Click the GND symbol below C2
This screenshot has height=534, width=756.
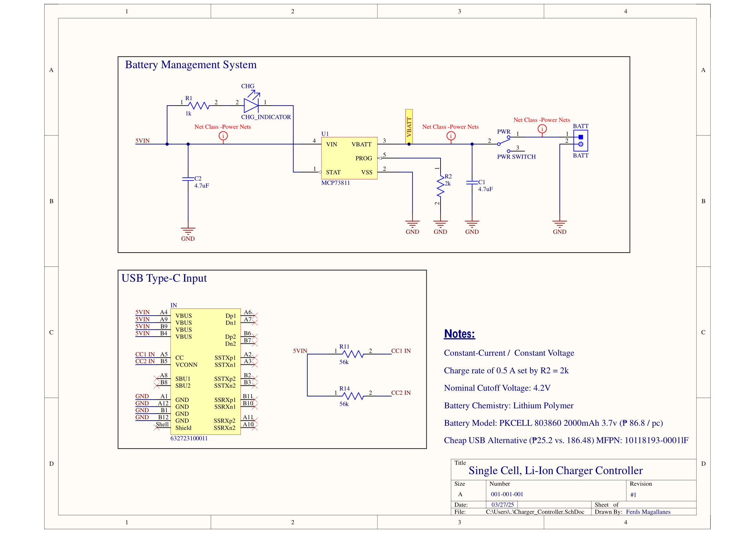[188, 230]
